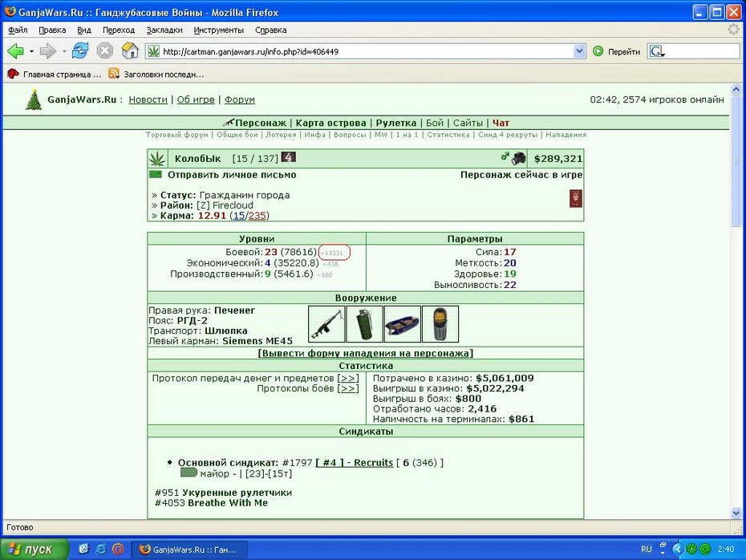Click the Вывести форму нападения на персонажа link
Viewport: 746px width, 560px height.
pos(366,354)
